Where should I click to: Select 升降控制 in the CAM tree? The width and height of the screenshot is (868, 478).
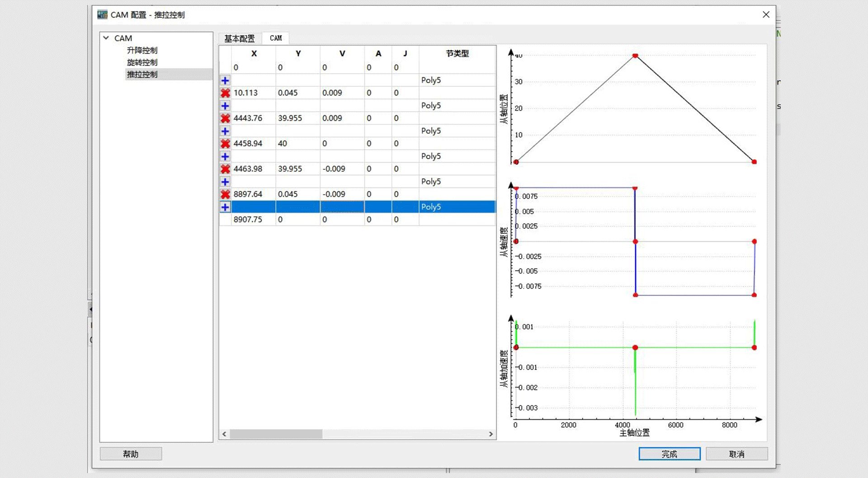pos(142,50)
